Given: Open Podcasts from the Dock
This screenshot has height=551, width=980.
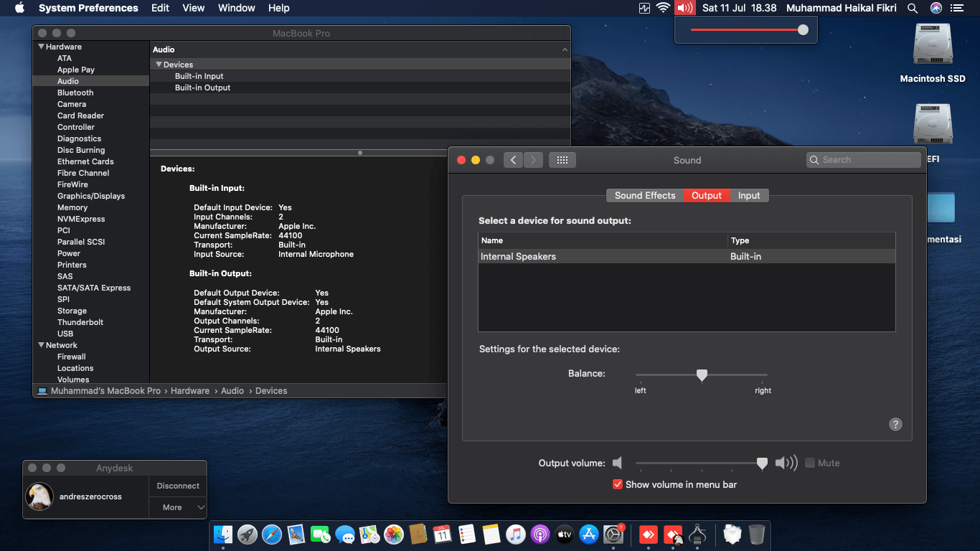Looking at the screenshot, I should click(540, 534).
